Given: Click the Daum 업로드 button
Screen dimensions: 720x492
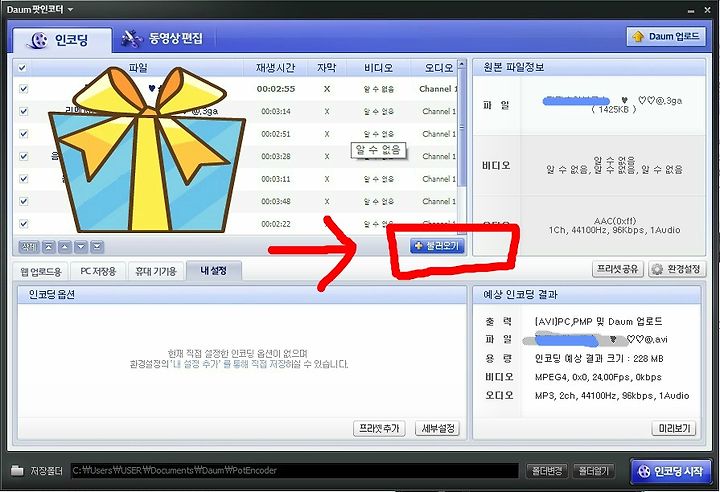Looking at the screenshot, I should (666, 36).
